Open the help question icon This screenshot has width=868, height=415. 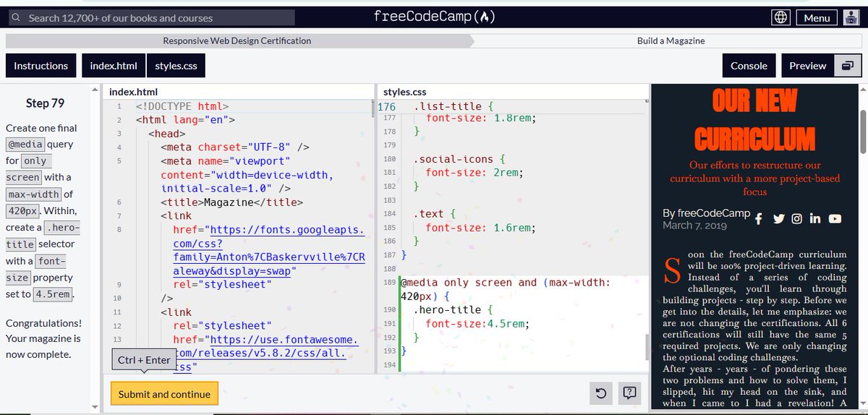pyautogui.click(x=629, y=393)
